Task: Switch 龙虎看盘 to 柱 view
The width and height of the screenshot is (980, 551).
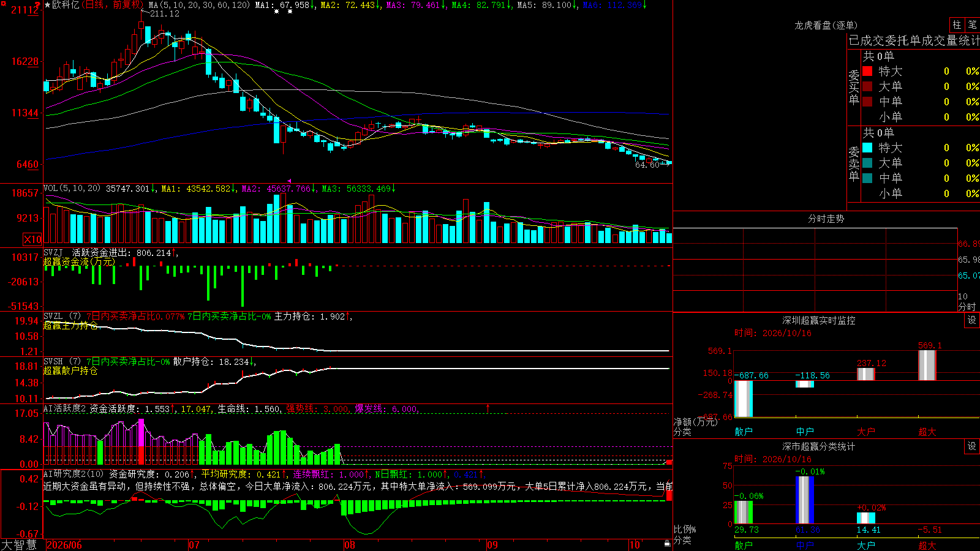Action: (x=957, y=24)
